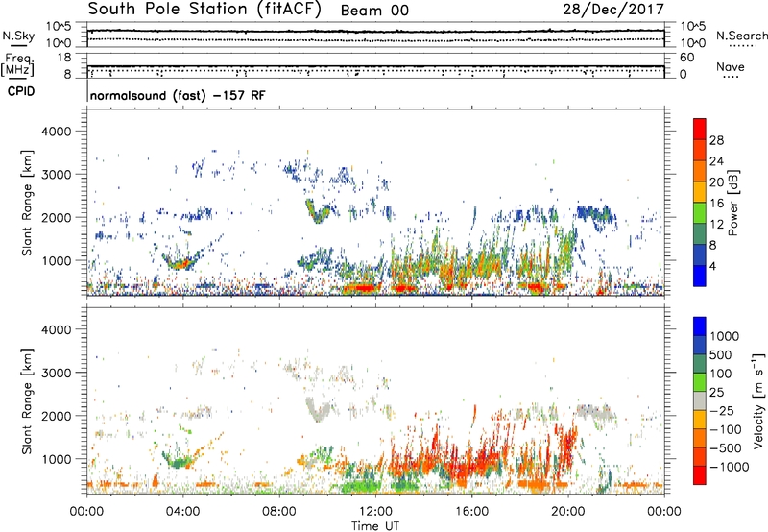Click the gray segment of Velocity color bar

(700, 400)
